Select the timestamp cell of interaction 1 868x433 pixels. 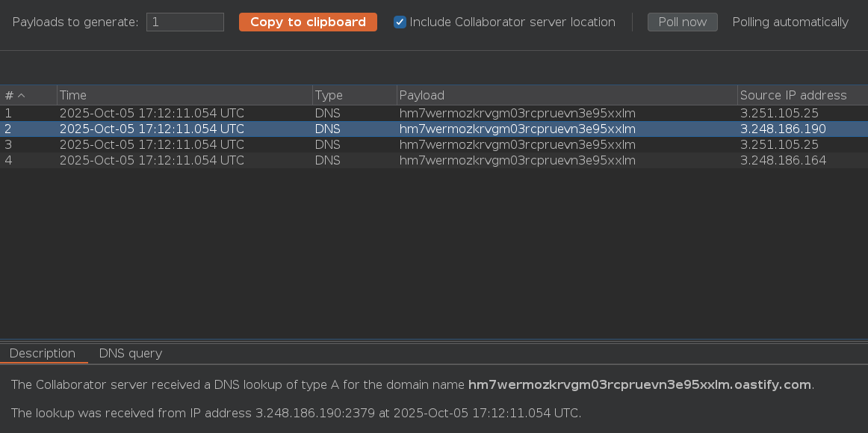coord(152,114)
